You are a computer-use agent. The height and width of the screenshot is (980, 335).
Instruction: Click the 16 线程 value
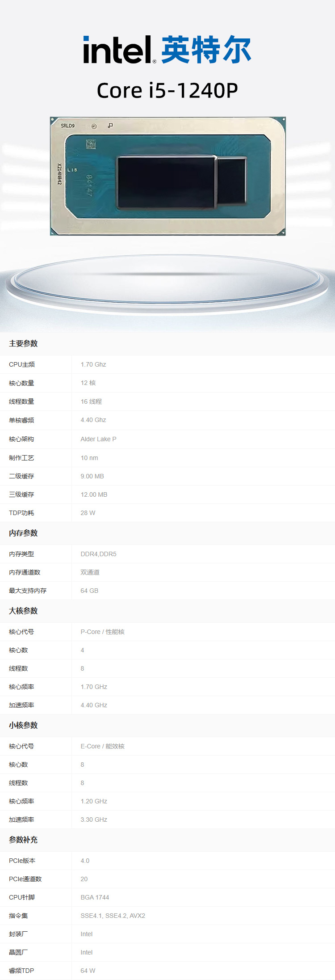[91, 401]
